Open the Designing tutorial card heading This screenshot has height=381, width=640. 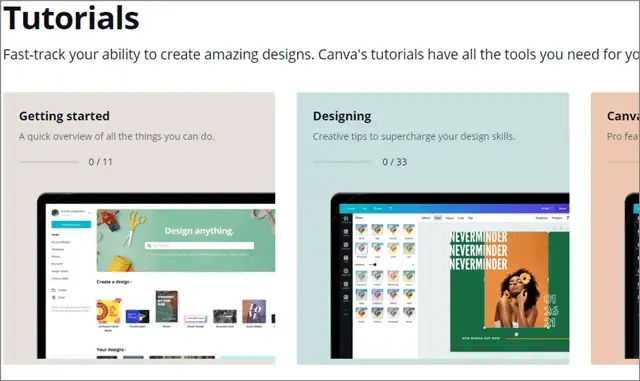342,116
